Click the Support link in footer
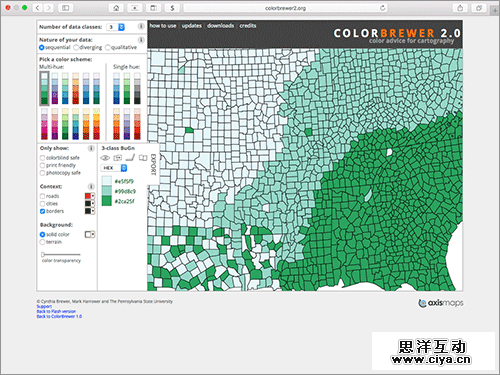Screen dimensions: 500x375 [44, 306]
